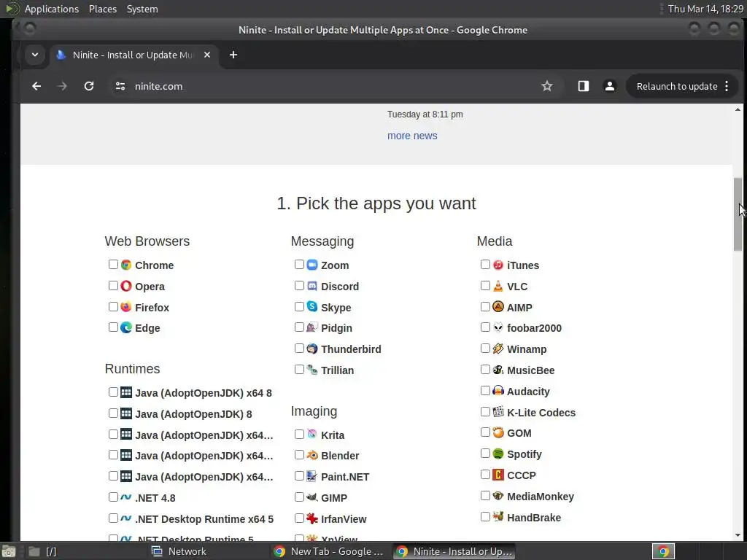
Task: Reload the current page
Action: (89, 86)
